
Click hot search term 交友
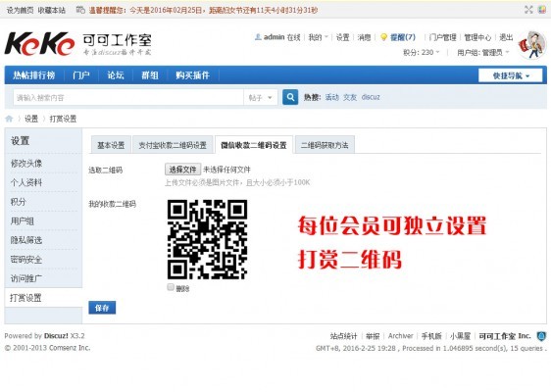click(350, 97)
